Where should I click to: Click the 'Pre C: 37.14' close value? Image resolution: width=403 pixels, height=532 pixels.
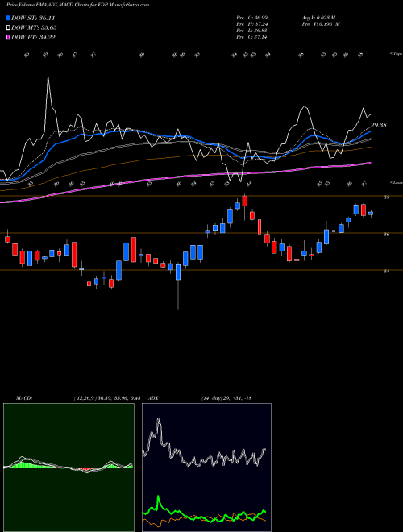(251, 37)
